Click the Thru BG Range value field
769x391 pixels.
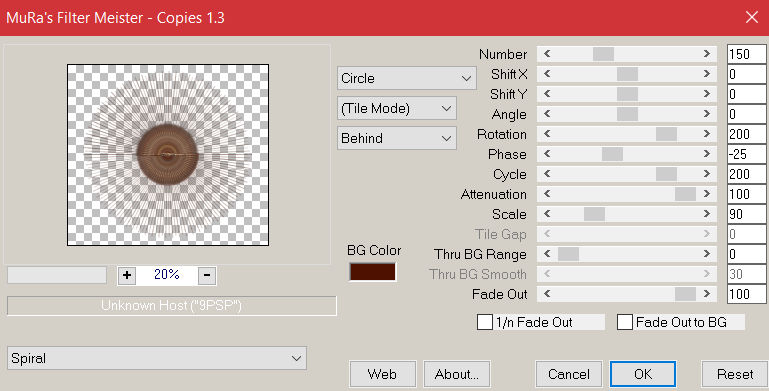pos(746,254)
